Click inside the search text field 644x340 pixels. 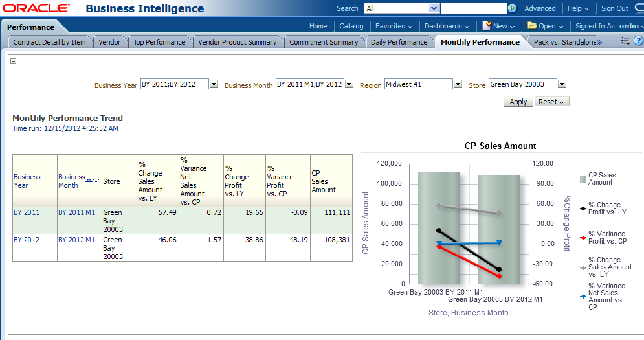pos(474,8)
